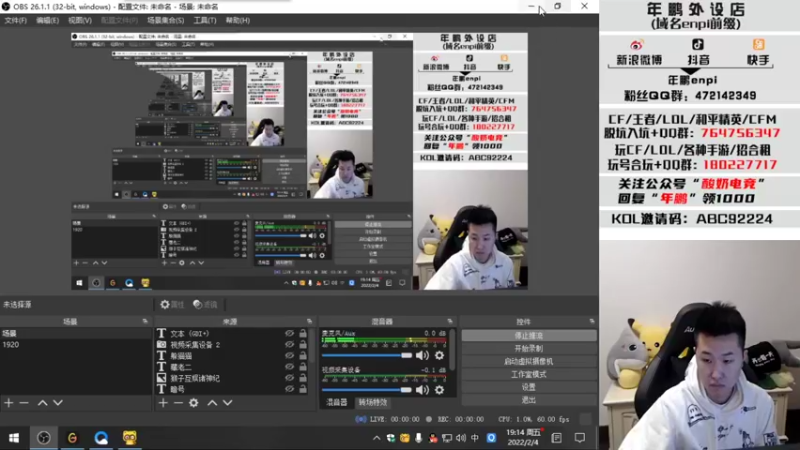
Task: Open the Logitech G app from the taskbar
Action: [72, 438]
